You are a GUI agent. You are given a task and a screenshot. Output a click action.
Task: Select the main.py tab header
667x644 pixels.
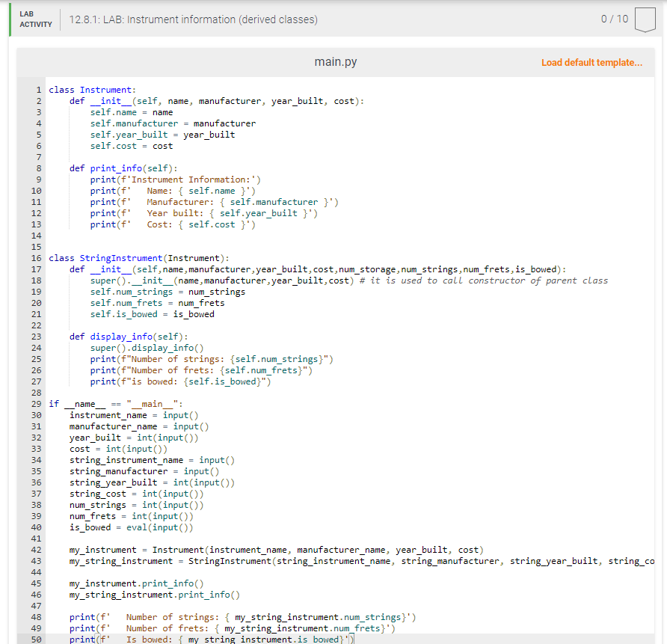click(335, 62)
